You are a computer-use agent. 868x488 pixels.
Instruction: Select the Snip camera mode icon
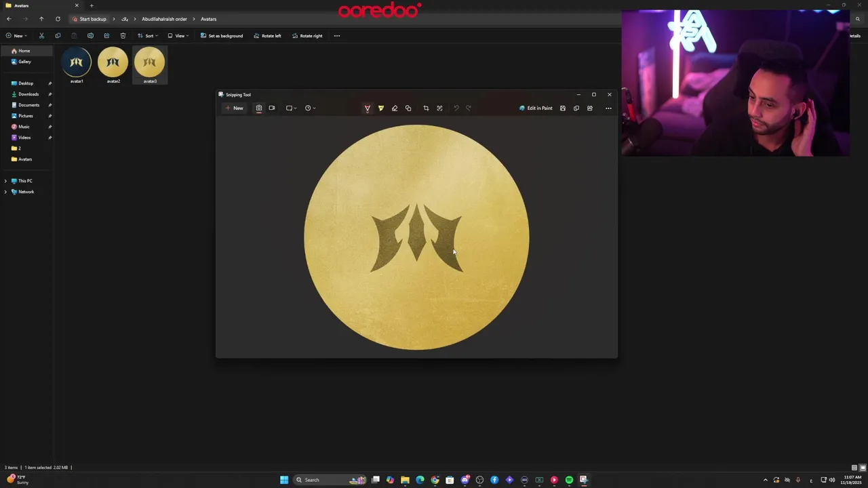point(258,108)
